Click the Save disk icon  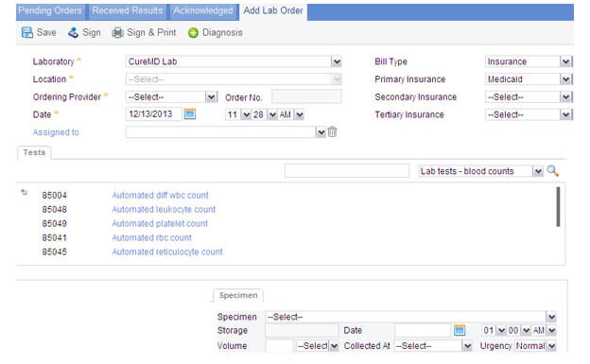[x=27, y=33]
